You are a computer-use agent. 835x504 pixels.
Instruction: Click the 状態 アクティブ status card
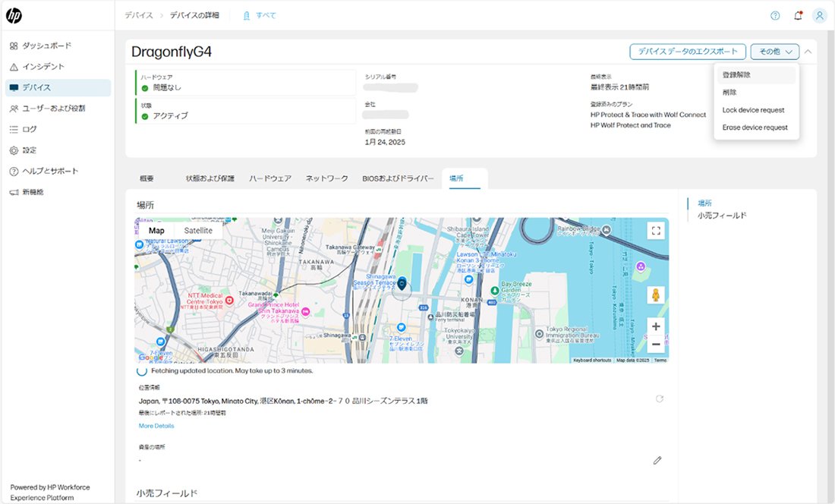245,111
